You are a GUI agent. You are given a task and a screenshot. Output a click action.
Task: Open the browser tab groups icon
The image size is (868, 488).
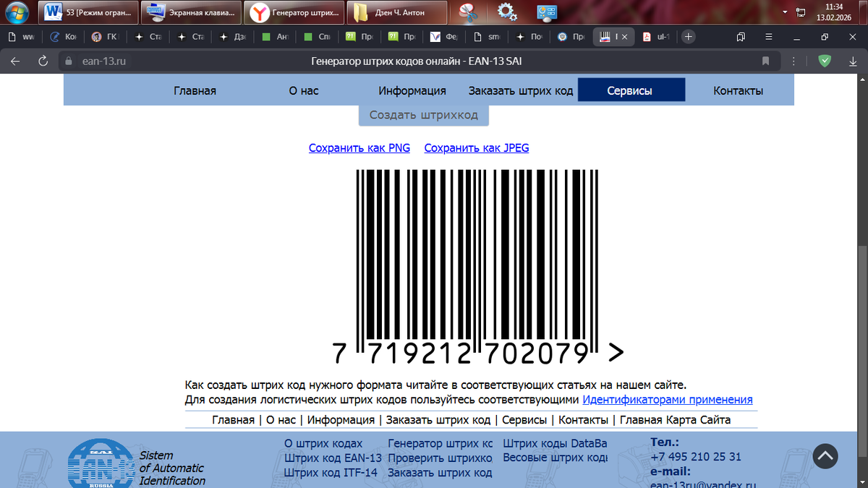(741, 36)
